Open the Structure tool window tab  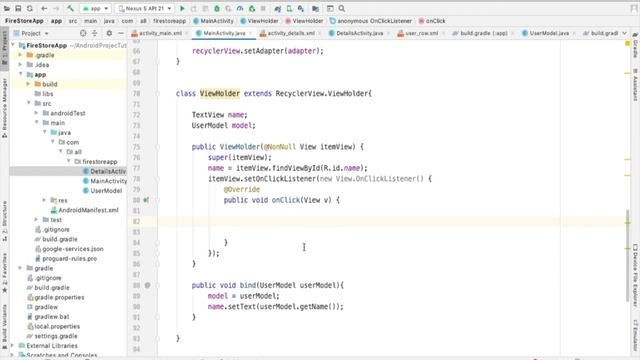click(x=4, y=220)
